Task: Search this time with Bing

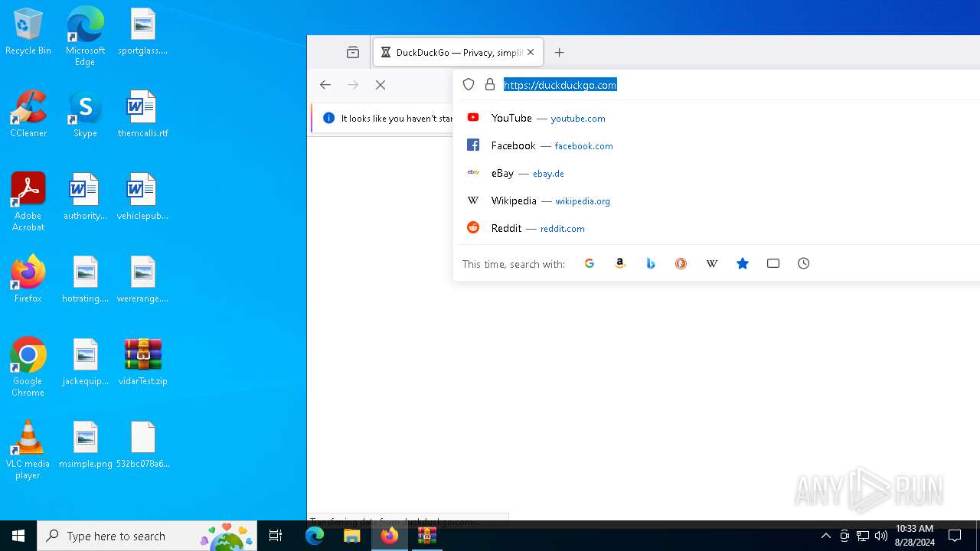Action: (x=651, y=263)
